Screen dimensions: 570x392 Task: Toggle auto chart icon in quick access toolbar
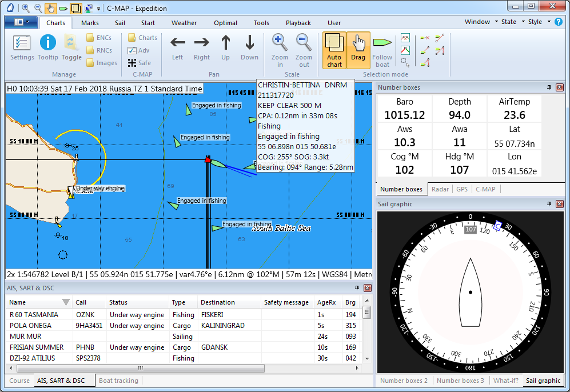point(75,8)
